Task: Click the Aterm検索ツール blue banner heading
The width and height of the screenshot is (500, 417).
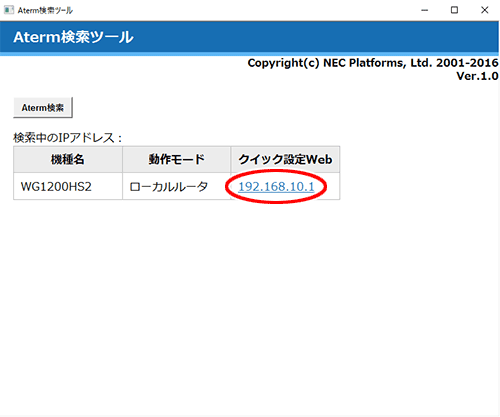Action: tap(73, 37)
